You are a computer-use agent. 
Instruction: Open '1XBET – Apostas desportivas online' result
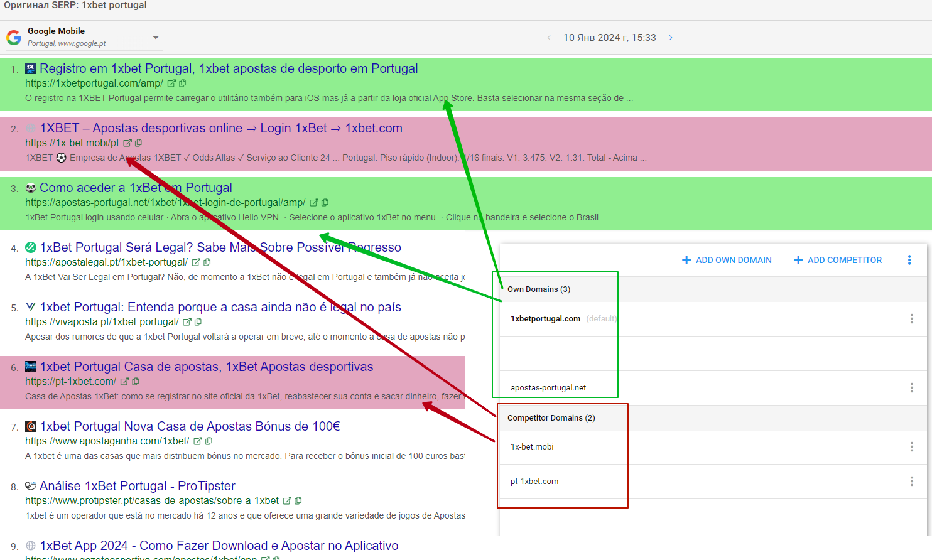click(221, 128)
